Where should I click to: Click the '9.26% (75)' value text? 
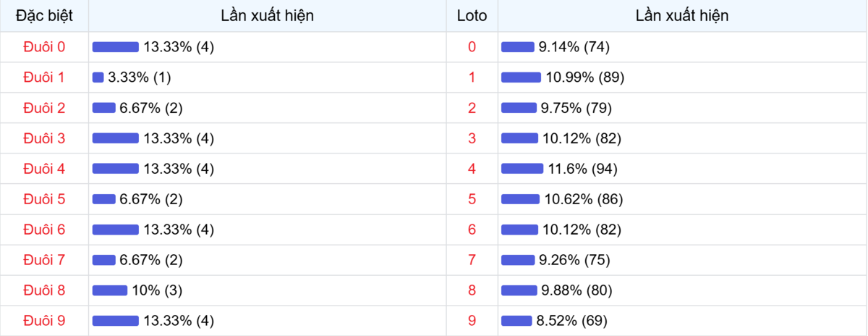pos(575,260)
